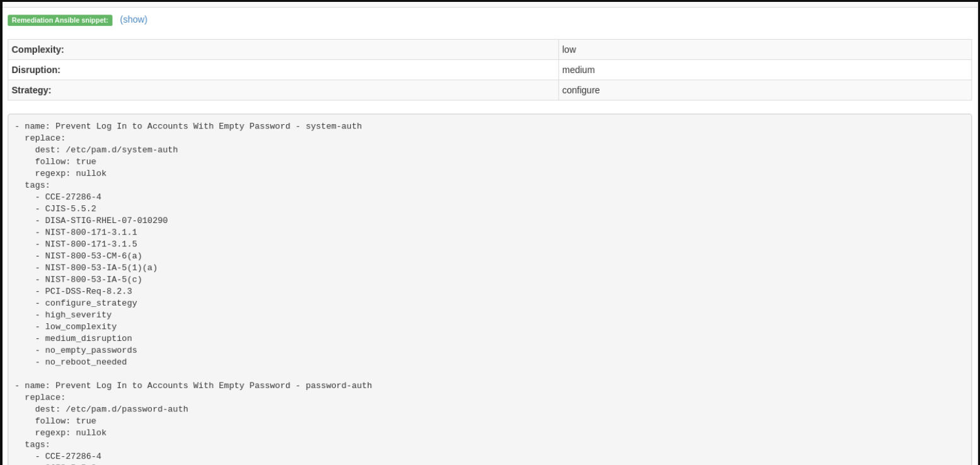Click the 'CJIS-5.5.2' tag in first block
Screen dimensions: 980x465
click(66, 209)
